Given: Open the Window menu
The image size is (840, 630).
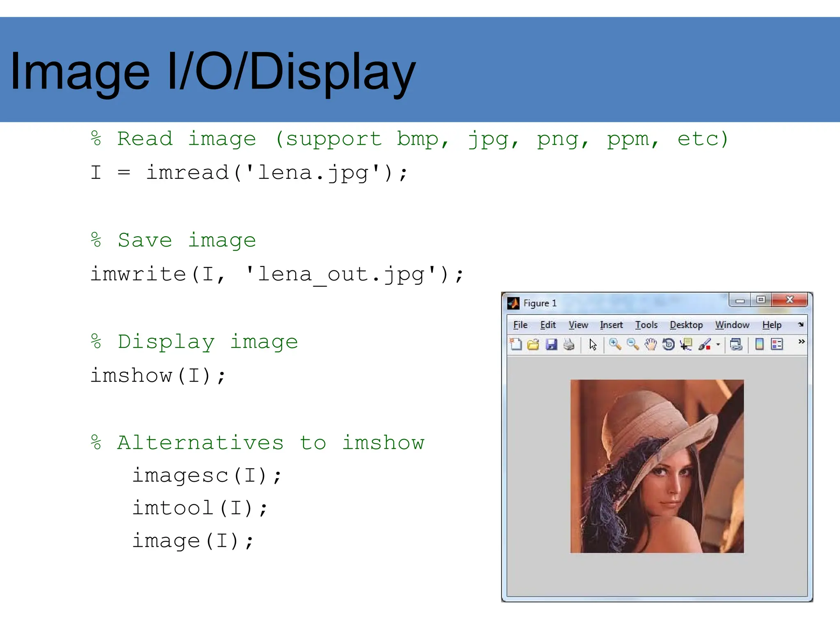Looking at the screenshot, I should coord(732,325).
